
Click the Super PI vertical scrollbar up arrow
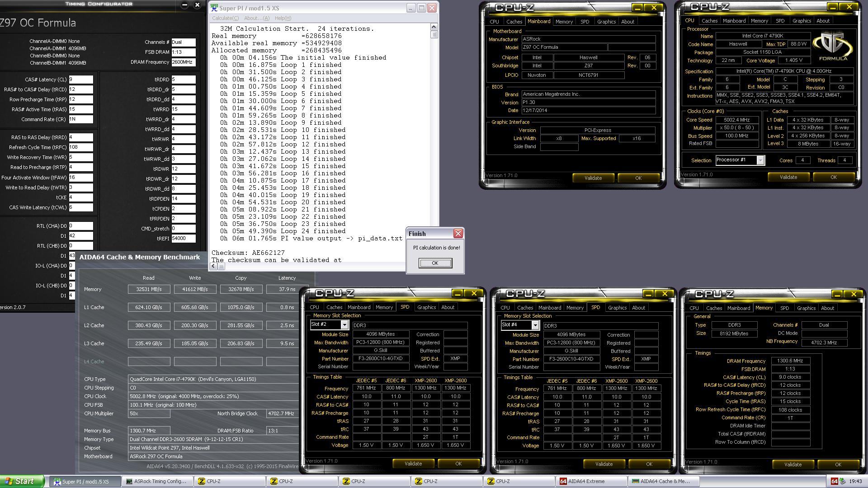tap(434, 27)
